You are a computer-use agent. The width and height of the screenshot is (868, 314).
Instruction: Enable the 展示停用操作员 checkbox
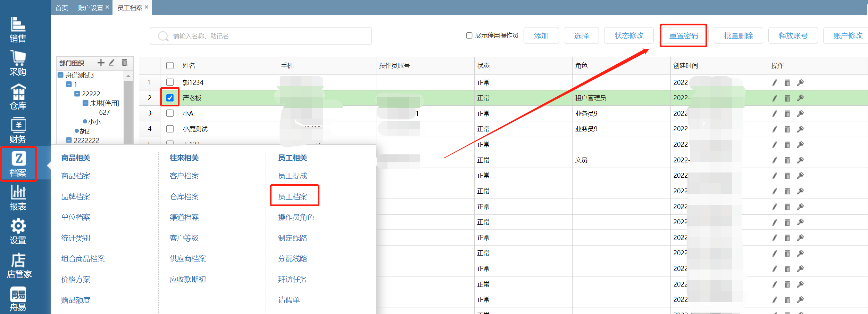[469, 35]
